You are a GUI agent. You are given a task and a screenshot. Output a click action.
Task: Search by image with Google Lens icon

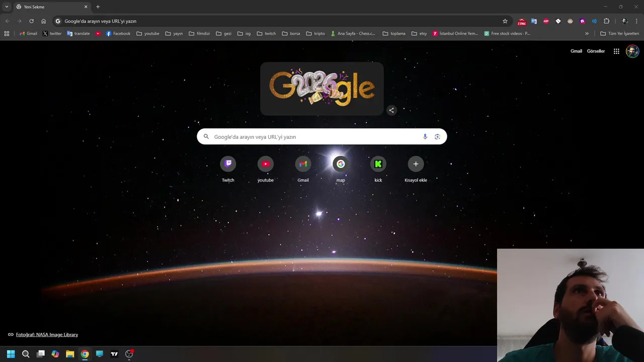coord(437,137)
